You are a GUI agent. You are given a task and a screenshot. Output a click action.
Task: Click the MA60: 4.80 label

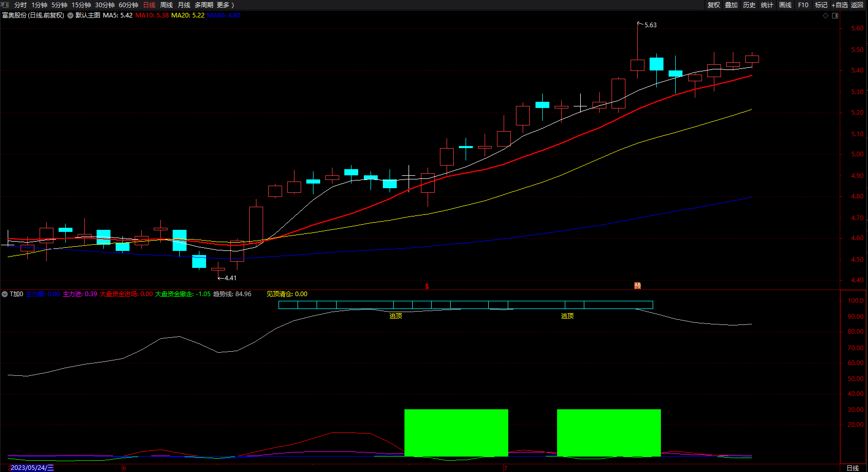click(x=224, y=15)
